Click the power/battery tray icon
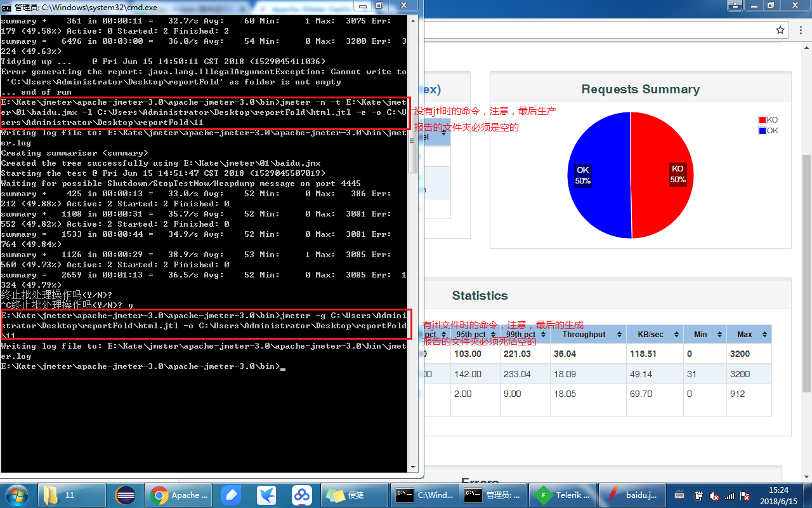The height and width of the screenshot is (508, 812). coord(698,495)
